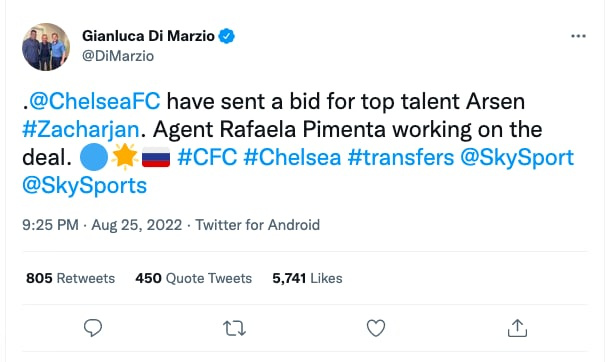View the 805 Retweets list
The height and width of the screenshot is (362, 616).
coord(70,278)
